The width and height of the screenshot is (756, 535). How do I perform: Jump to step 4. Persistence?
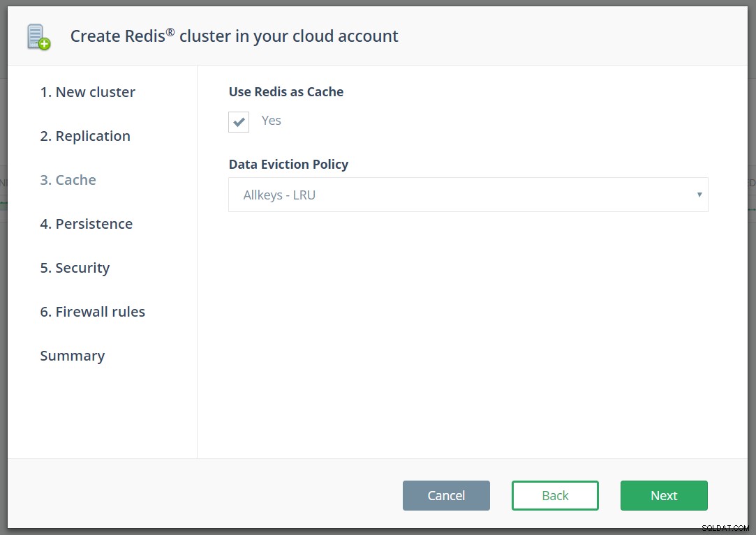87,224
